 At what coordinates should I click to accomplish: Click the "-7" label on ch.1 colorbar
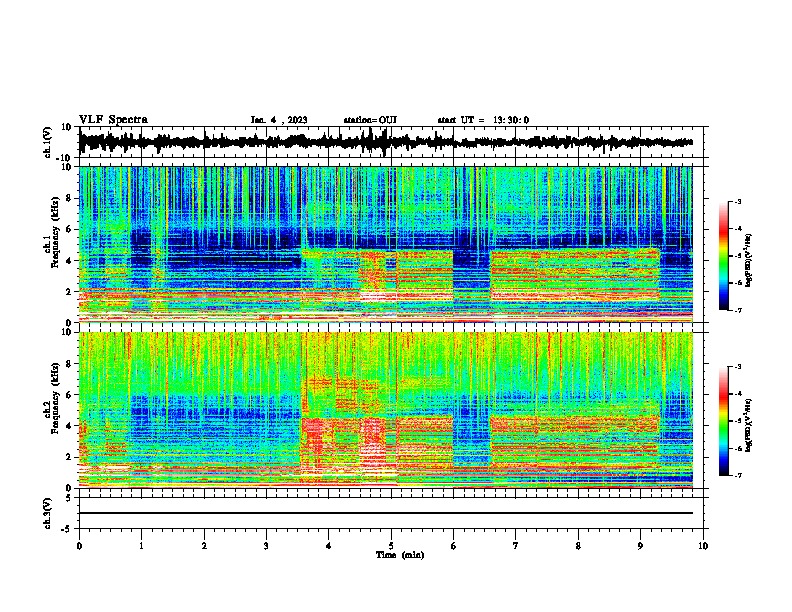[737, 310]
